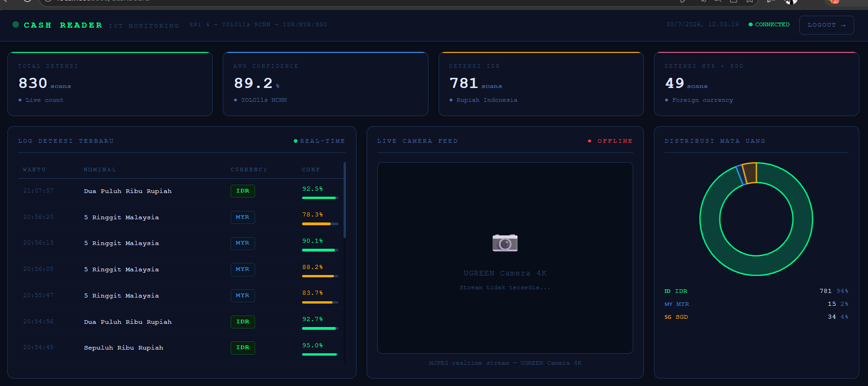Viewport: 868px width, 386px height.
Task: Click 'Dua Puluh Ribu Rupiah' at 20:54:56
Action: point(128,322)
